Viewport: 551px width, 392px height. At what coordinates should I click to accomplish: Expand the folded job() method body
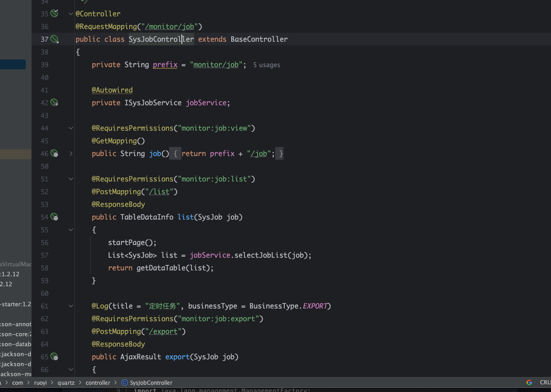click(x=71, y=154)
